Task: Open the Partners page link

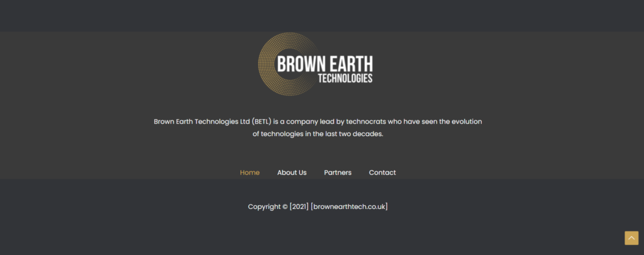Action: [x=338, y=173]
